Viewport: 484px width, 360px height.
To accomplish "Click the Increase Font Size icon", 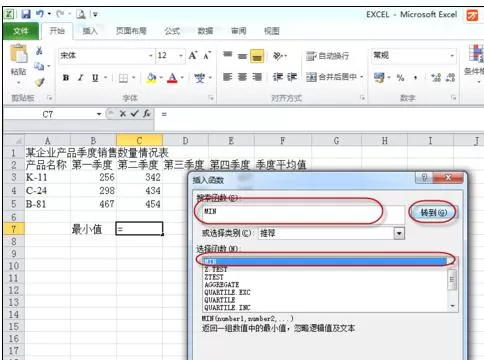I will [193, 55].
